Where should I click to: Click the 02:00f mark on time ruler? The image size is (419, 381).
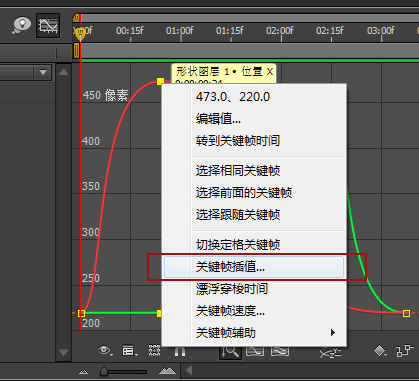[x=280, y=31]
